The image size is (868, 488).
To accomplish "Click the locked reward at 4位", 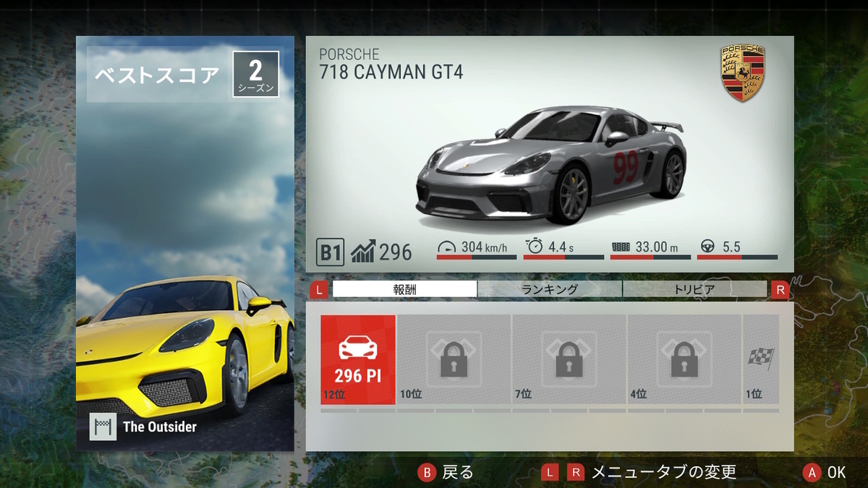I will pyautogui.click(x=684, y=359).
